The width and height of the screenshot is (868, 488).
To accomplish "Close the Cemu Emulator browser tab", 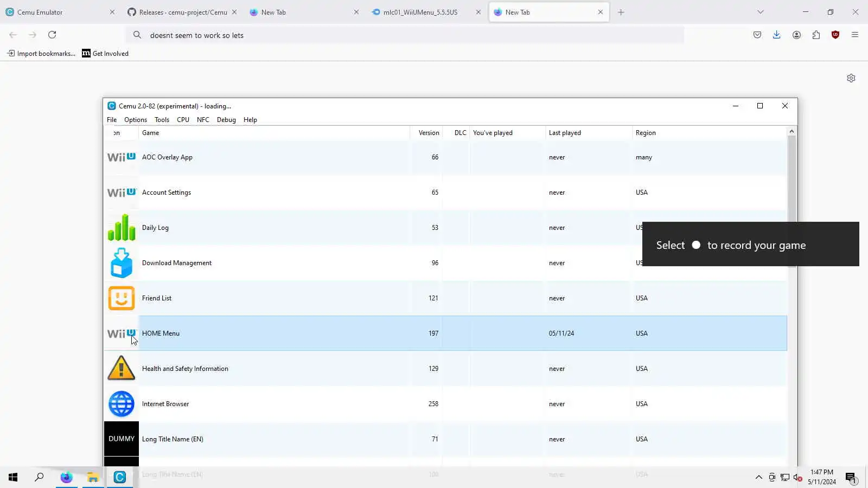I will (x=112, y=12).
